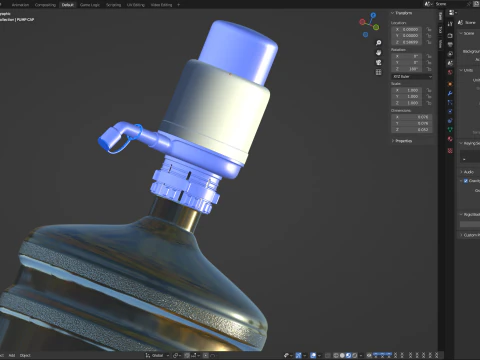Enable rendered viewport shading
This screenshot has height=360, width=480.
pos(355,355)
